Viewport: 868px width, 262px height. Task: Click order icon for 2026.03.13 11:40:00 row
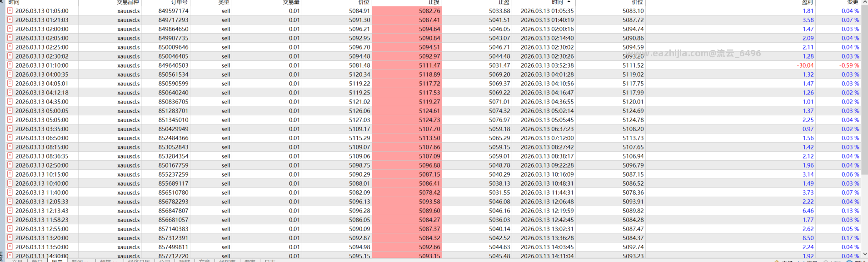(10, 192)
